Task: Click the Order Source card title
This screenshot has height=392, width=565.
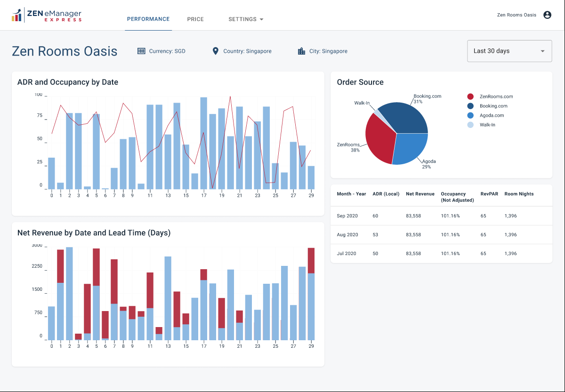Action: pos(360,82)
